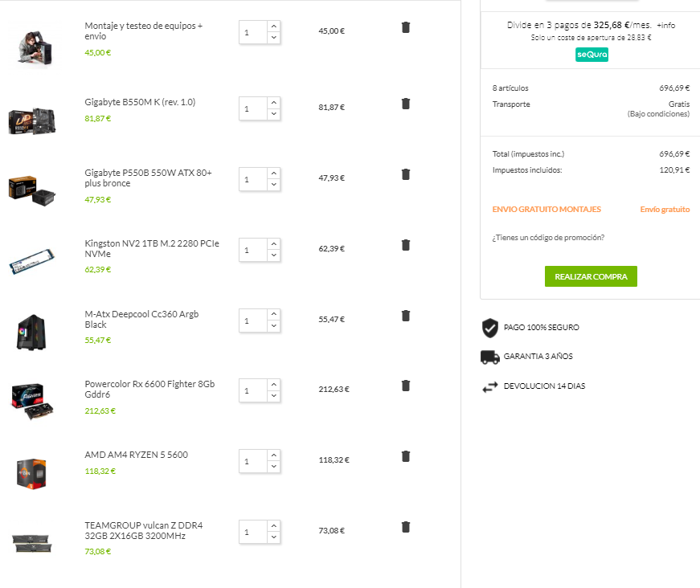The height and width of the screenshot is (588, 700).
Task: Click the Deepcool Cc360 quantity input field
Action: (x=252, y=321)
